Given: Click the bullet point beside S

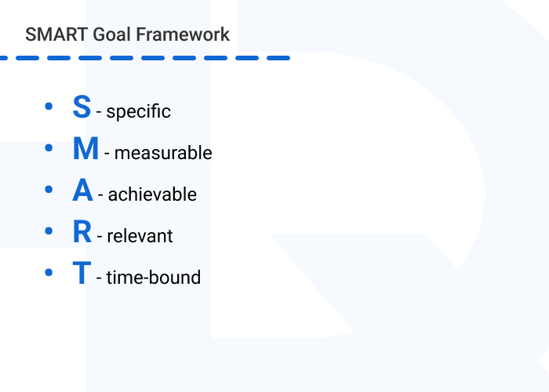Looking at the screenshot, I should 49,106.
